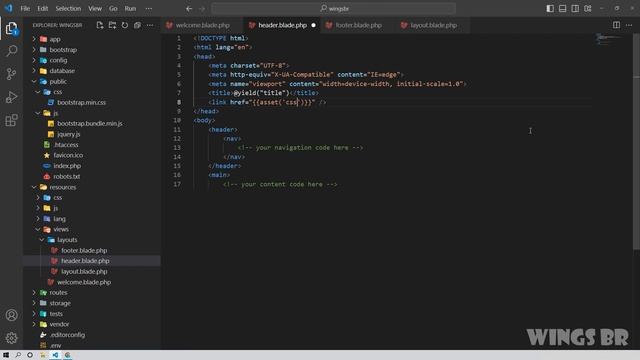This screenshot has height=360, width=640.
Task: Open Chrome from the taskbar
Action: point(67,355)
